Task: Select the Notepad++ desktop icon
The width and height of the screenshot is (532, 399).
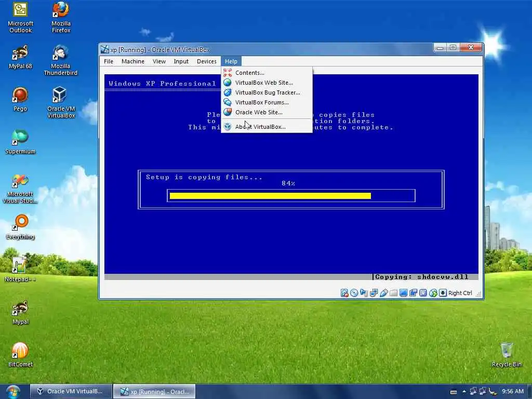Action: [x=20, y=270]
